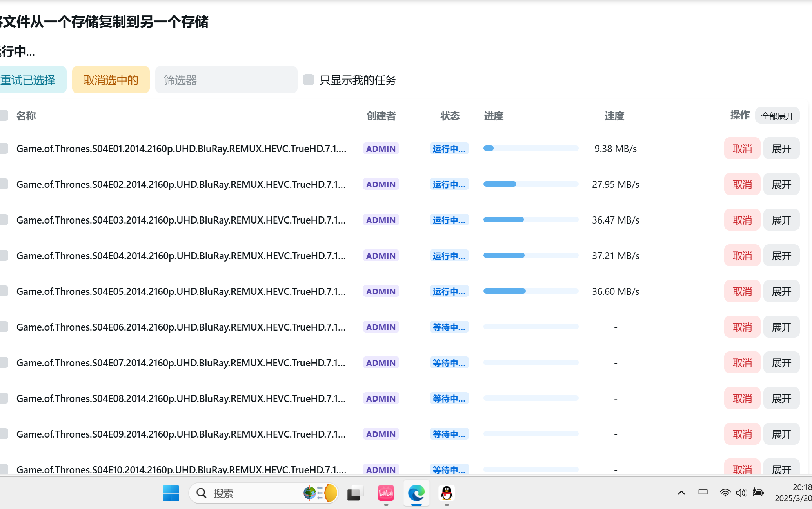This screenshot has width=812, height=509.
Task: Expand details of the S04E09 task
Action: pos(781,434)
